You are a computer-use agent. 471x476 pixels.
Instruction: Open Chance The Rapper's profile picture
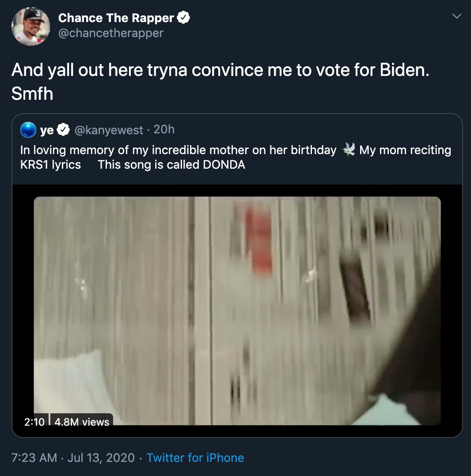click(x=30, y=26)
